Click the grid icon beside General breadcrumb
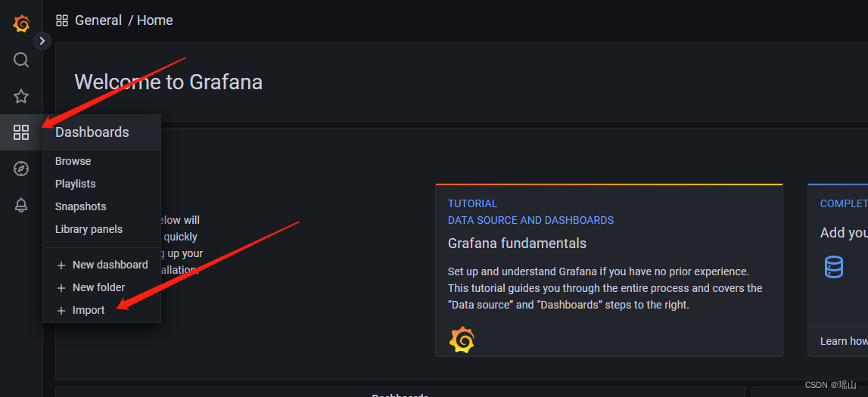The height and width of the screenshot is (397, 868). [62, 21]
